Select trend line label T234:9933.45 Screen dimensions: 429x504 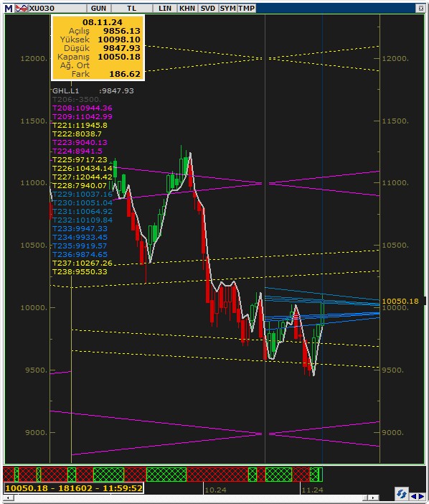(x=80, y=237)
